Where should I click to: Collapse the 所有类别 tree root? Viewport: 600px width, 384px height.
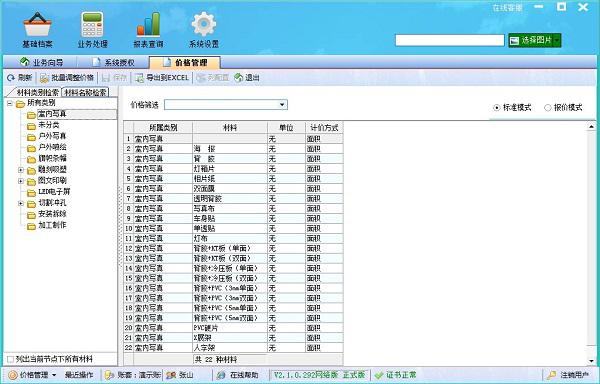[10, 103]
